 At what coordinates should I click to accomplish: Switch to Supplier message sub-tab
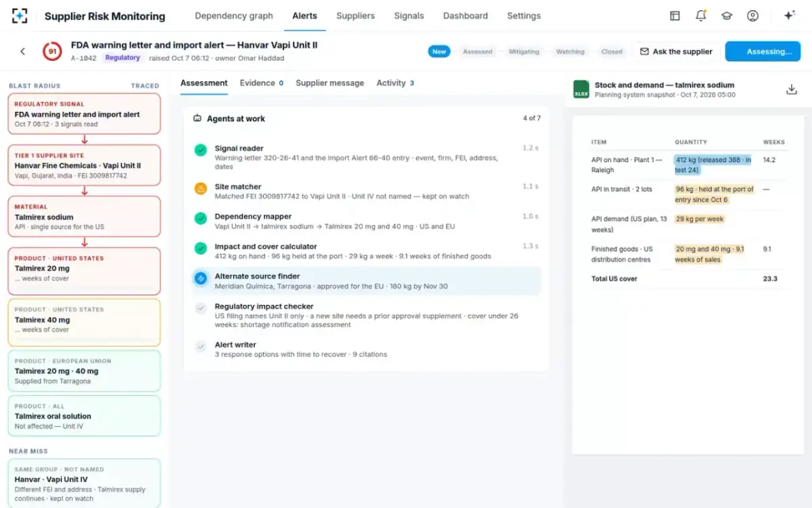[x=330, y=83]
